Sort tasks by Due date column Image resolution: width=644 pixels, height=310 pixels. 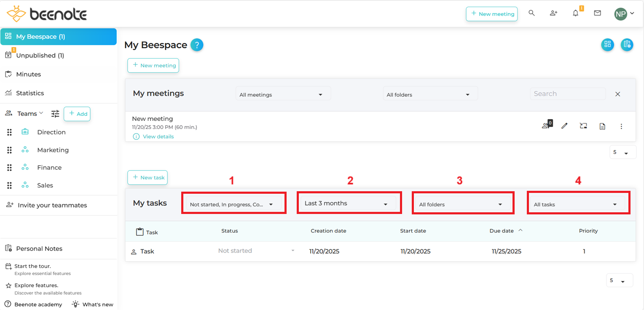[x=502, y=231]
